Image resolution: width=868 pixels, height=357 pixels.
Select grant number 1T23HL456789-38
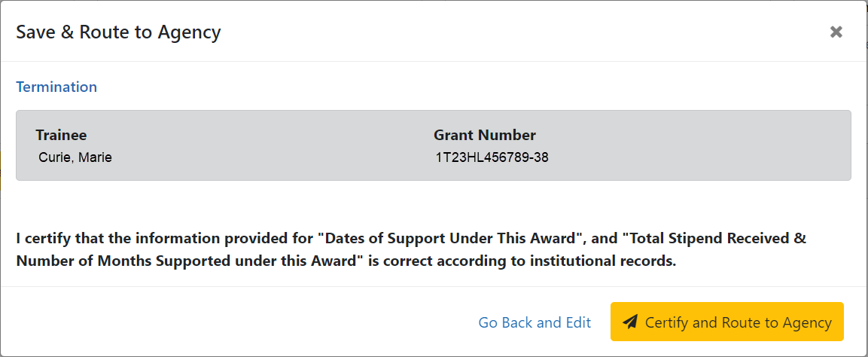coord(492,157)
